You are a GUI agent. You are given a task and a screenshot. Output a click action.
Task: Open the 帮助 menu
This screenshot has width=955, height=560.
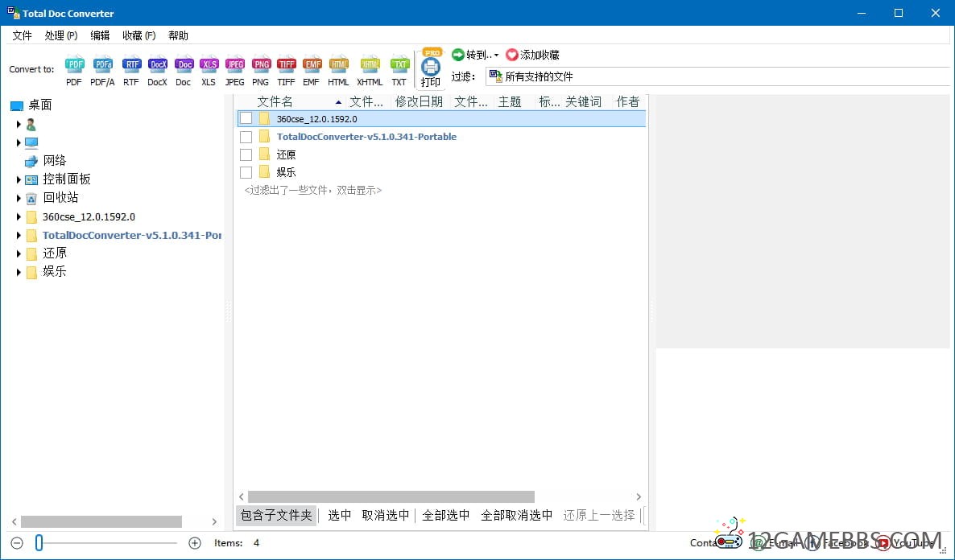tap(178, 35)
